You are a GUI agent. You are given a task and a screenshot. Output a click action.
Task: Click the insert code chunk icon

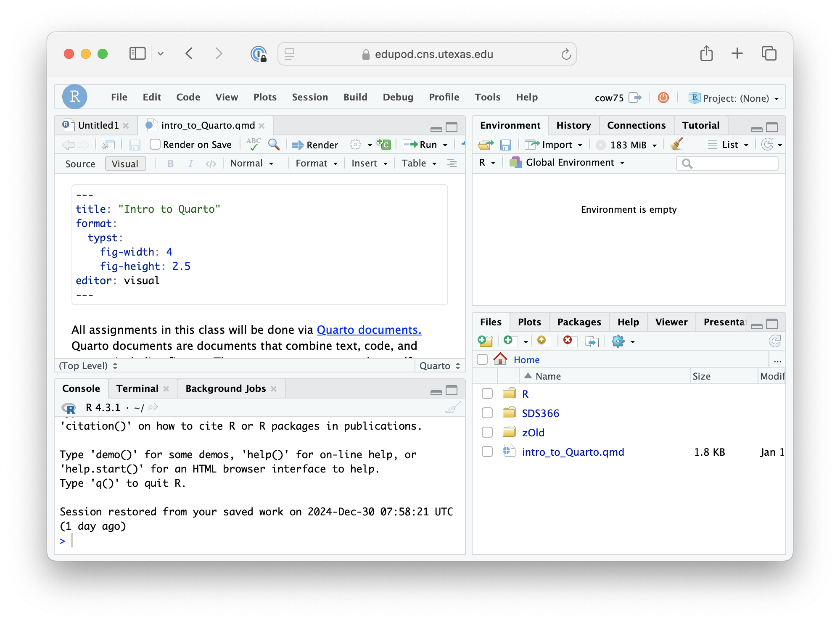pos(383,144)
